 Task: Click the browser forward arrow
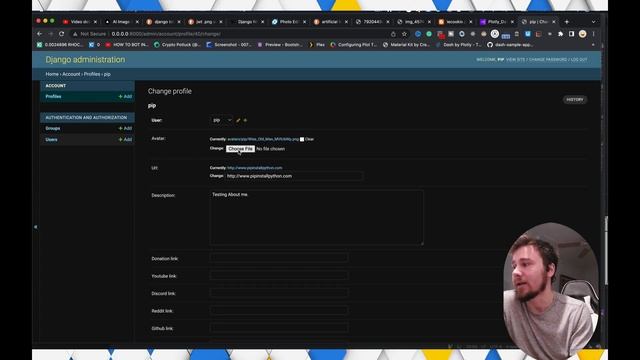[51, 34]
